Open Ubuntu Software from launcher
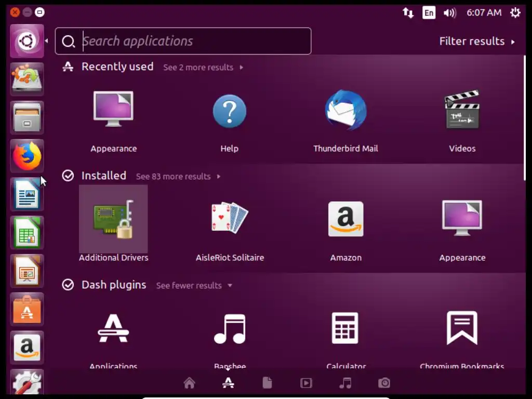The height and width of the screenshot is (399, 532). 27,310
